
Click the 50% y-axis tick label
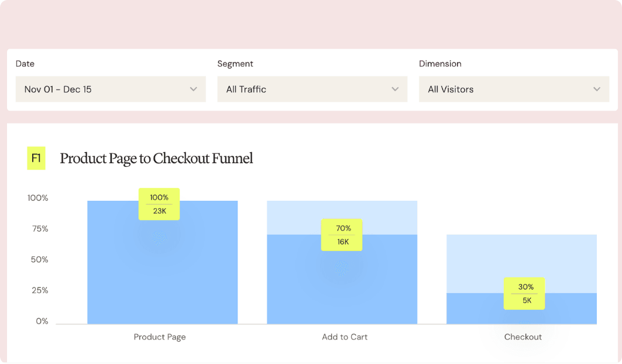point(40,260)
